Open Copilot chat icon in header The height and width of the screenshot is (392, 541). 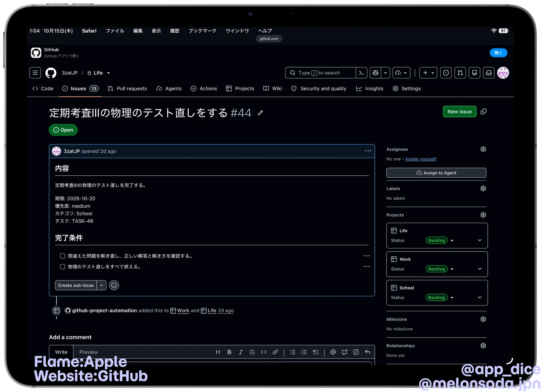tap(376, 73)
